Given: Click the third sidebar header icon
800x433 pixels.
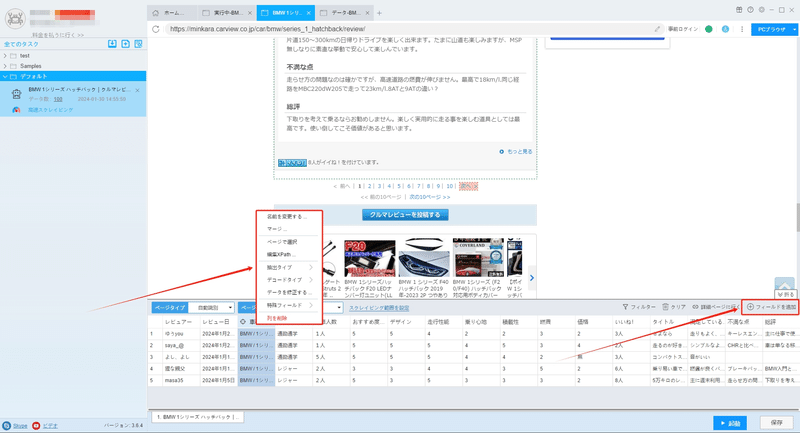Looking at the screenshot, I should click(138, 44).
